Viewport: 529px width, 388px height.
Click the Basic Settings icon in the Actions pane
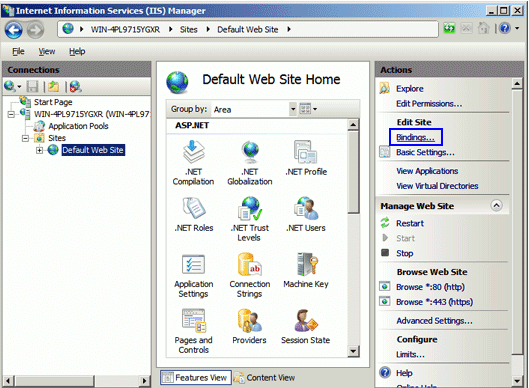[x=385, y=152]
